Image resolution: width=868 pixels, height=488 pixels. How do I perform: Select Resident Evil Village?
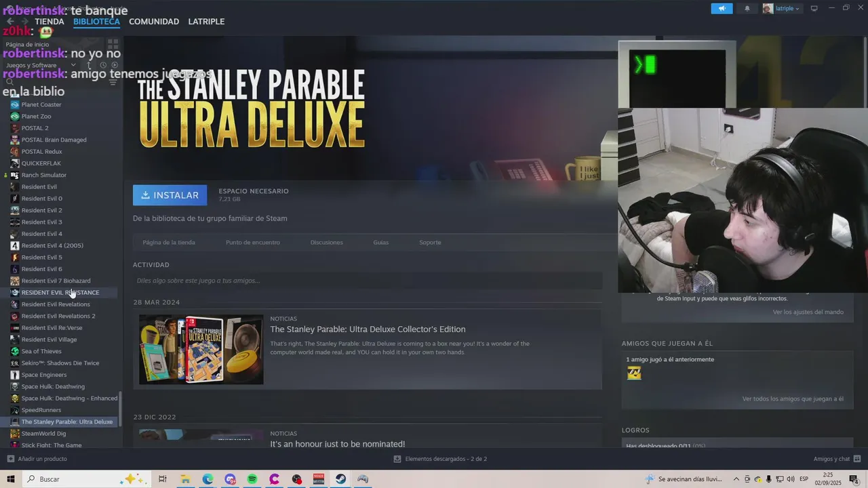[49, 340]
